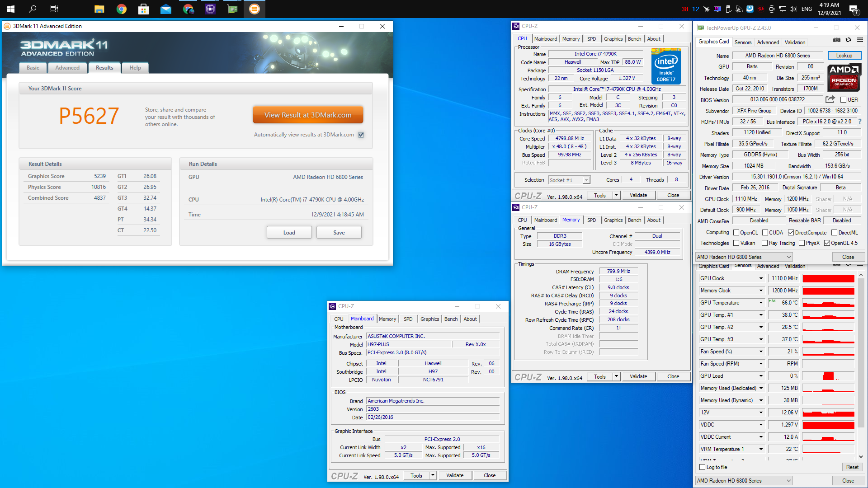Open the GPU-Z hamburger menu

[860, 40]
